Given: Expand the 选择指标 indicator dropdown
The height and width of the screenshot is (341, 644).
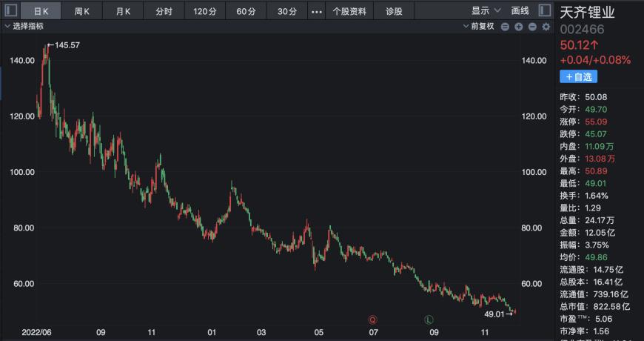Looking at the screenshot, I should (x=24, y=27).
